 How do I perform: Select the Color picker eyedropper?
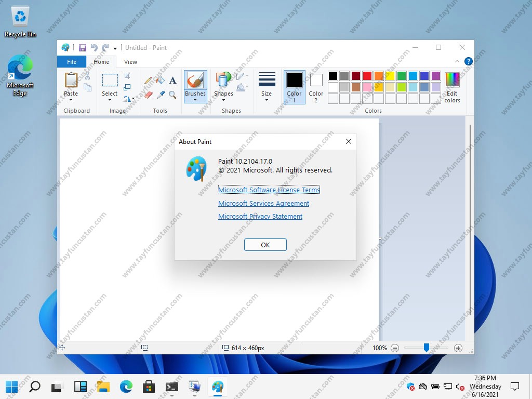click(x=161, y=95)
